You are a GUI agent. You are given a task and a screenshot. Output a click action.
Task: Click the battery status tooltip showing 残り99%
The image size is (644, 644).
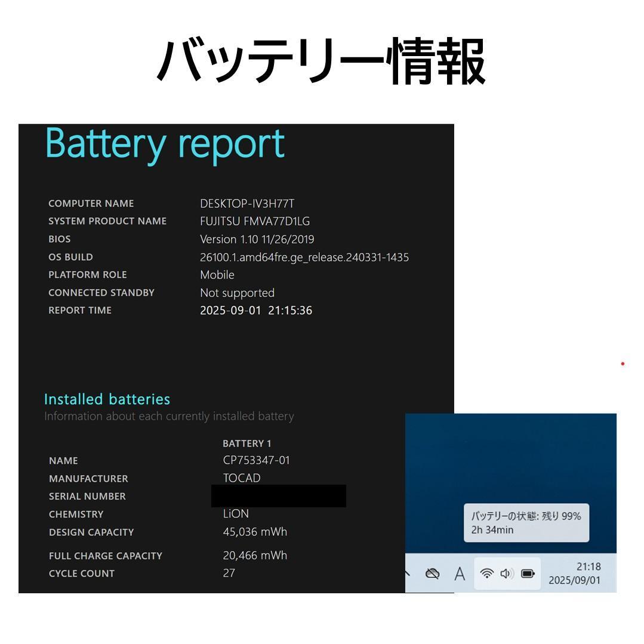pyautogui.click(x=526, y=523)
